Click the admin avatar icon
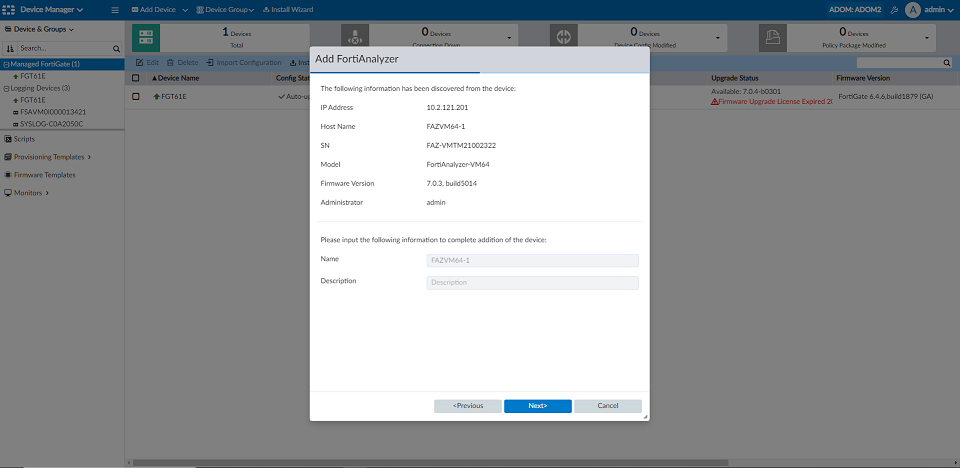This screenshot has height=468, width=960. tap(913, 10)
